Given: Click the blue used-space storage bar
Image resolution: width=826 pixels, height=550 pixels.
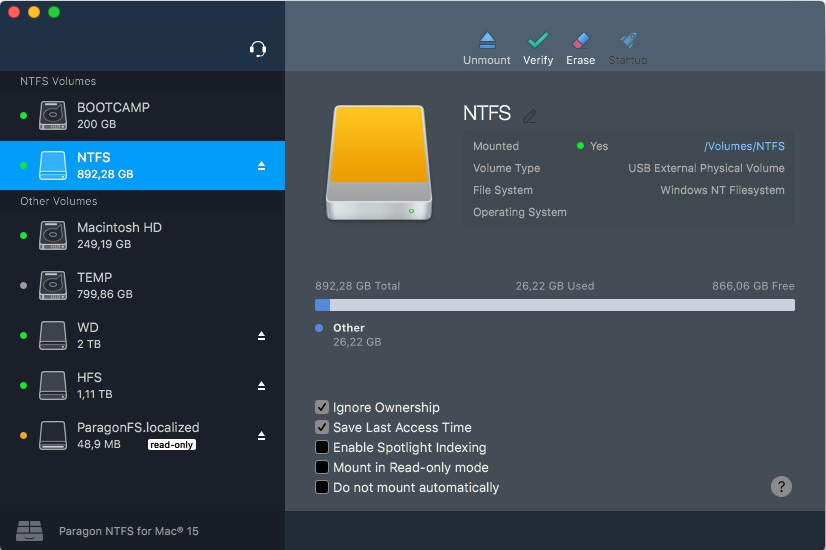Looking at the screenshot, I should pos(322,305).
